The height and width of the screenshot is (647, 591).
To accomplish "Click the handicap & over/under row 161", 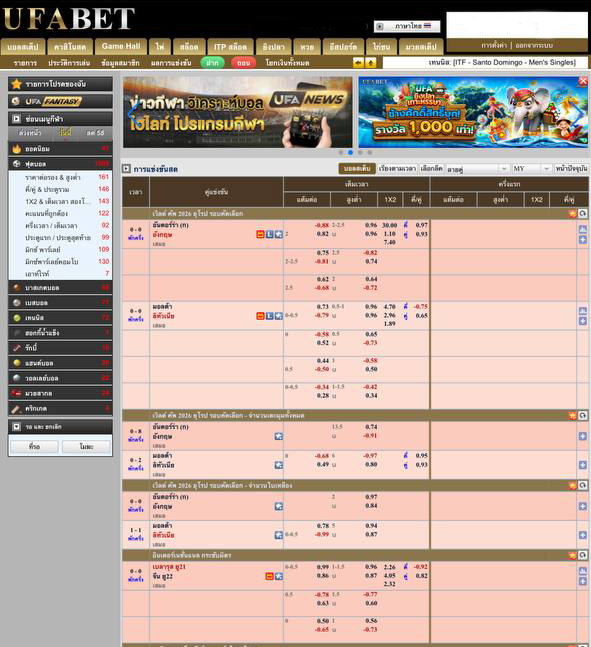I will [60, 177].
